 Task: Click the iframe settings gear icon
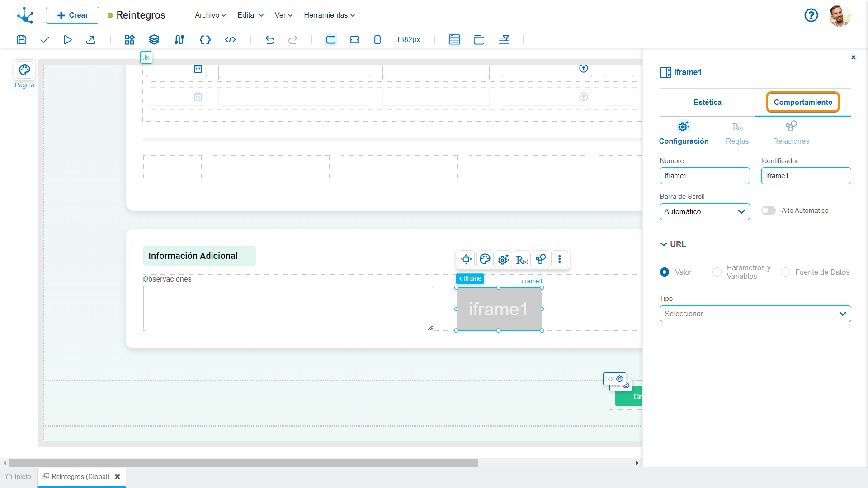coord(503,259)
